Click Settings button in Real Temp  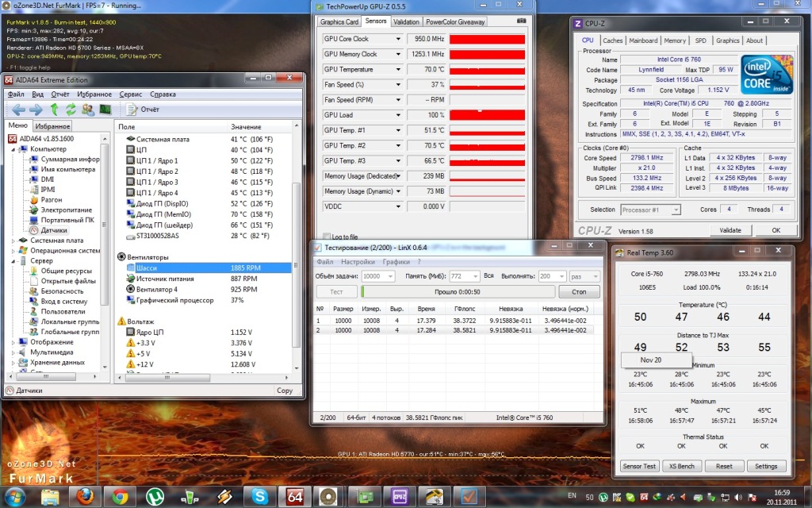766,466
